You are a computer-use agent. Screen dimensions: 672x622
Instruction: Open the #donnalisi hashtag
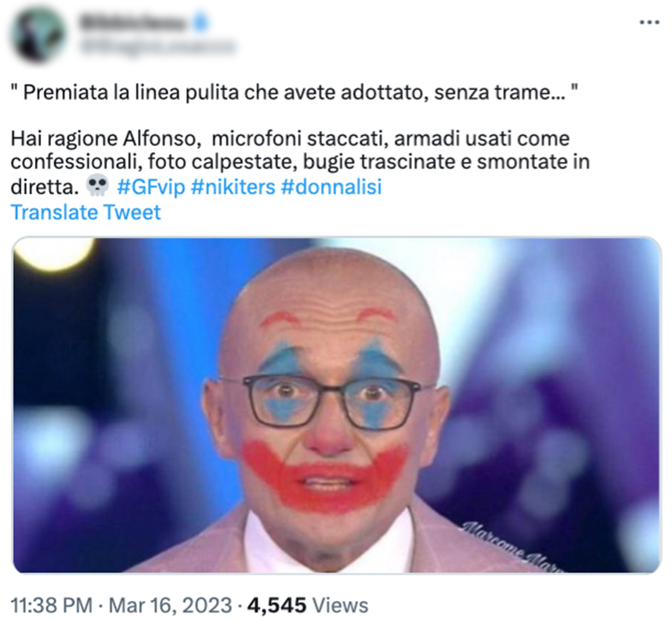[332, 187]
